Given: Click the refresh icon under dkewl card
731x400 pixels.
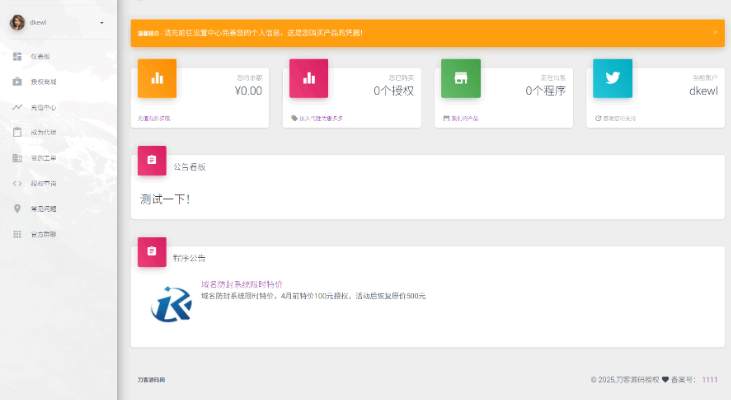Looking at the screenshot, I should click(598, 118).
